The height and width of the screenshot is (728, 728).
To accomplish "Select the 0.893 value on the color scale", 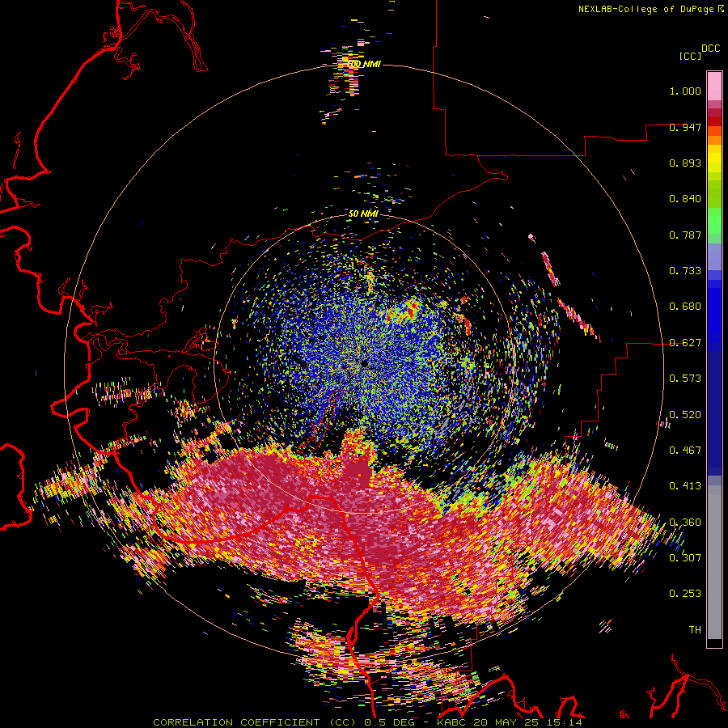I will pyautogui.click(x=685, y=163).
